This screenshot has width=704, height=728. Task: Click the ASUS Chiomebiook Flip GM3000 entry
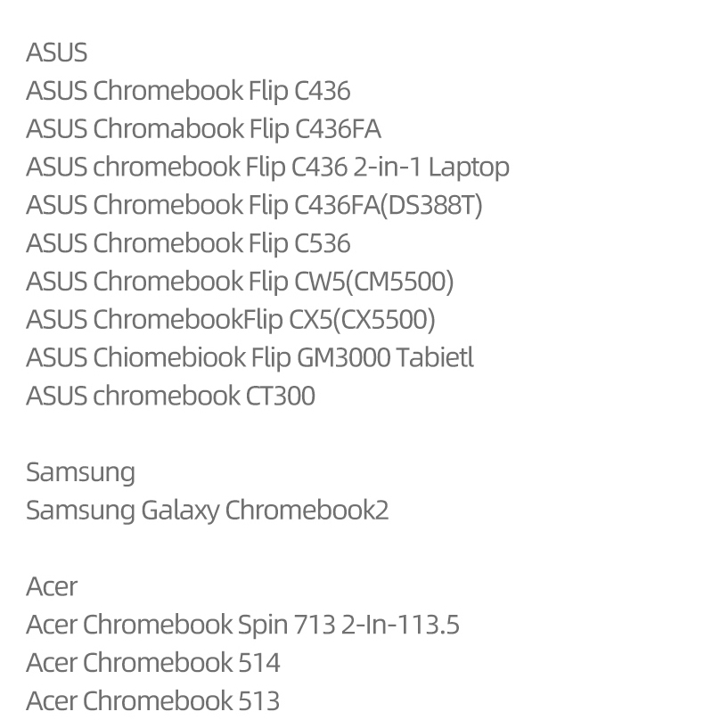(x=208, y=358)
